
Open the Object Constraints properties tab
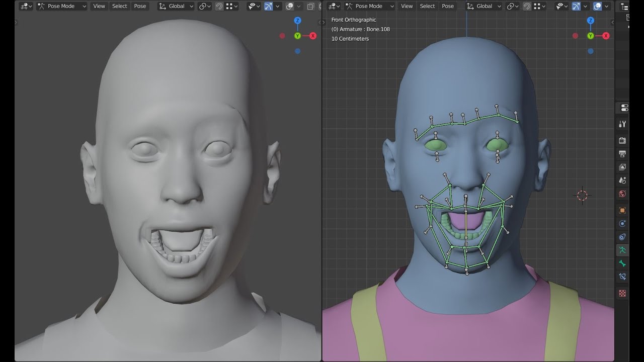622,237
